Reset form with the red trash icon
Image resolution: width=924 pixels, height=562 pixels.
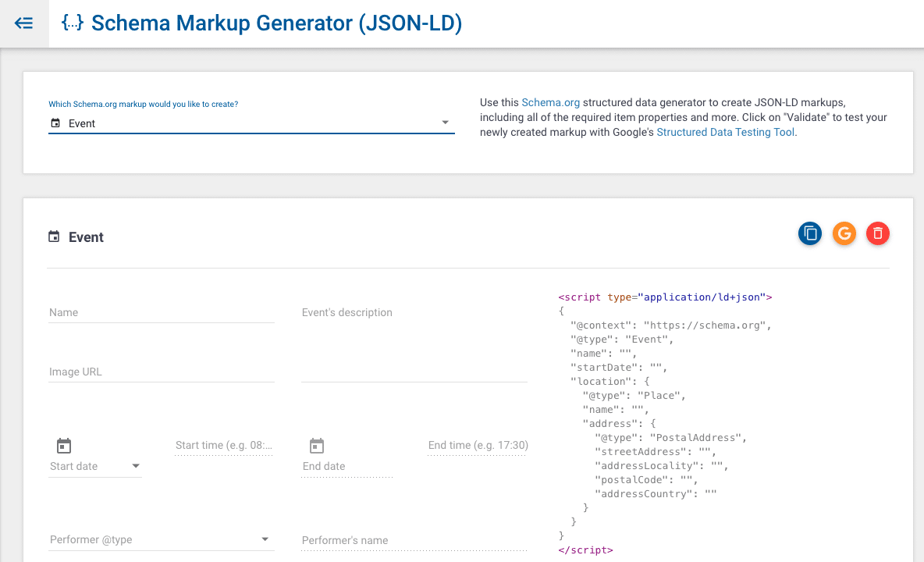pyautogui.click(x=877, y=233)
